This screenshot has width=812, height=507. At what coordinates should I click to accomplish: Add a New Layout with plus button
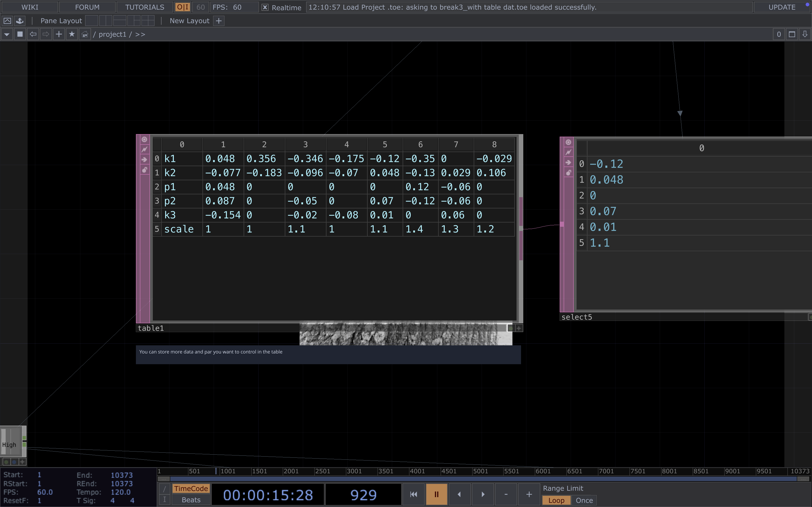point(219,21)
